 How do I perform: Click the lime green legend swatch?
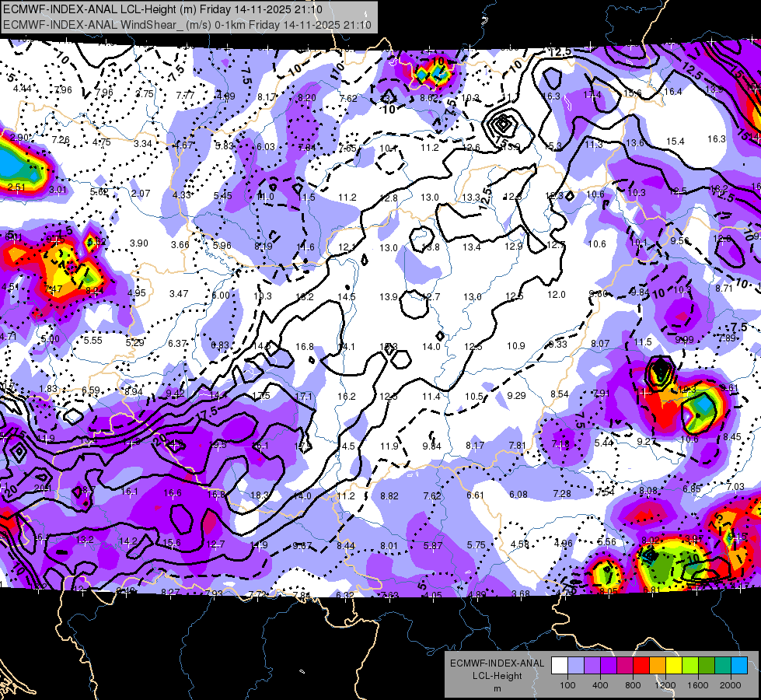click(690, 666)
